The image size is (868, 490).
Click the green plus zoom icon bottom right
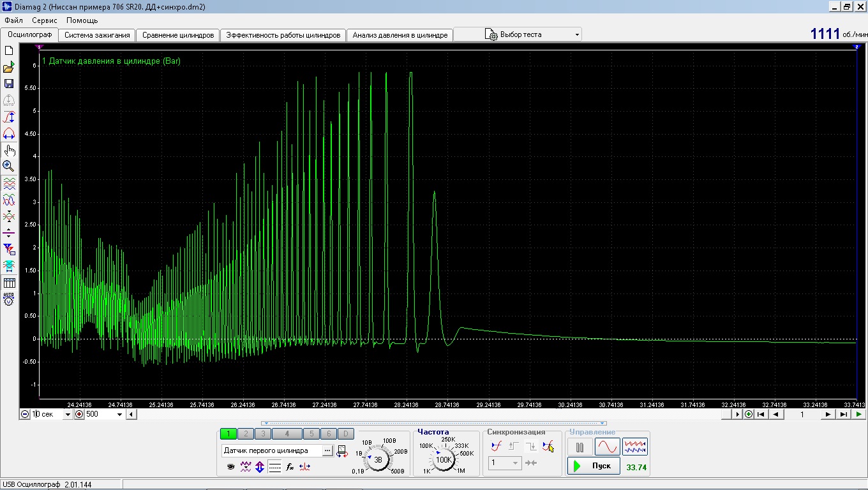tap(749, 414)
